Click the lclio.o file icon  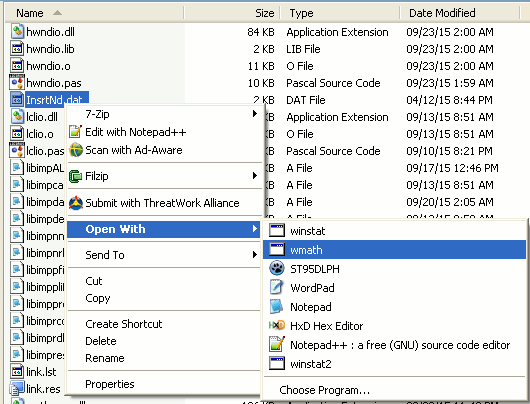(17, 134)
